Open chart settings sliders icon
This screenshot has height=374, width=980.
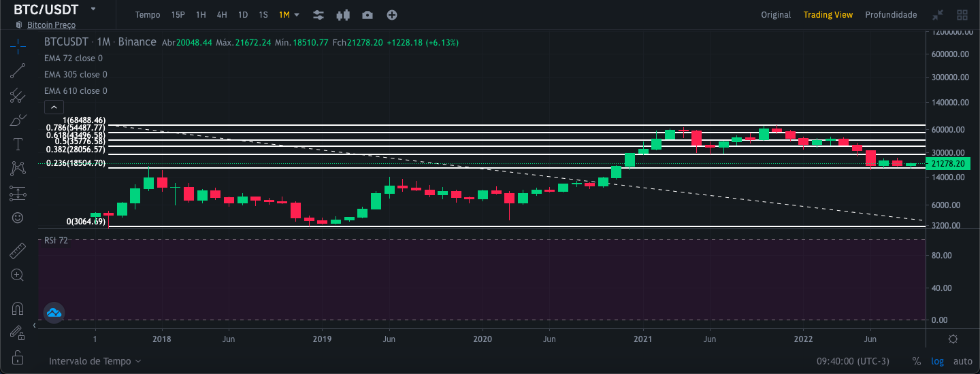coord(318,15)
